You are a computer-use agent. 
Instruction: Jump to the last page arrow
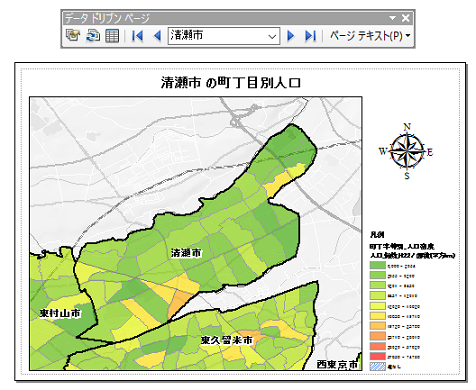point(310,36)
